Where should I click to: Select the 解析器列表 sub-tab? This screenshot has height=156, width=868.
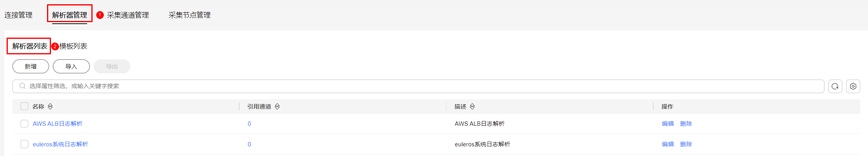pos(30,46)
